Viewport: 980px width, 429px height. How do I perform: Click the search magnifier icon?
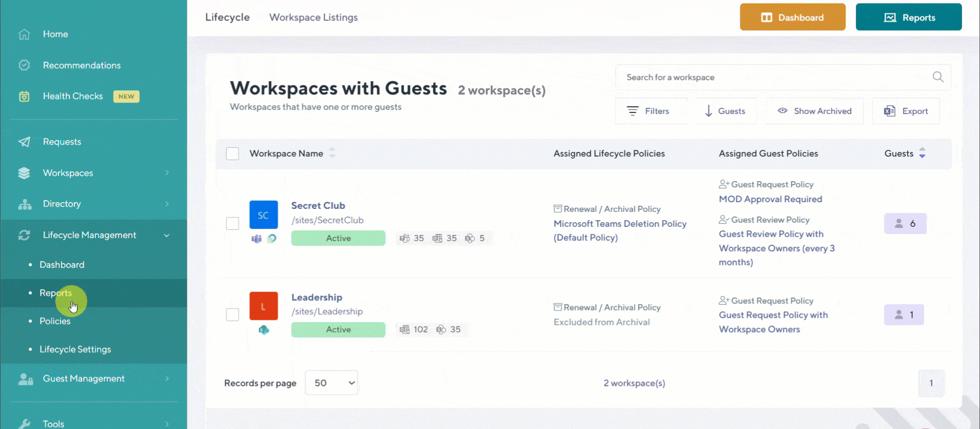938,77
